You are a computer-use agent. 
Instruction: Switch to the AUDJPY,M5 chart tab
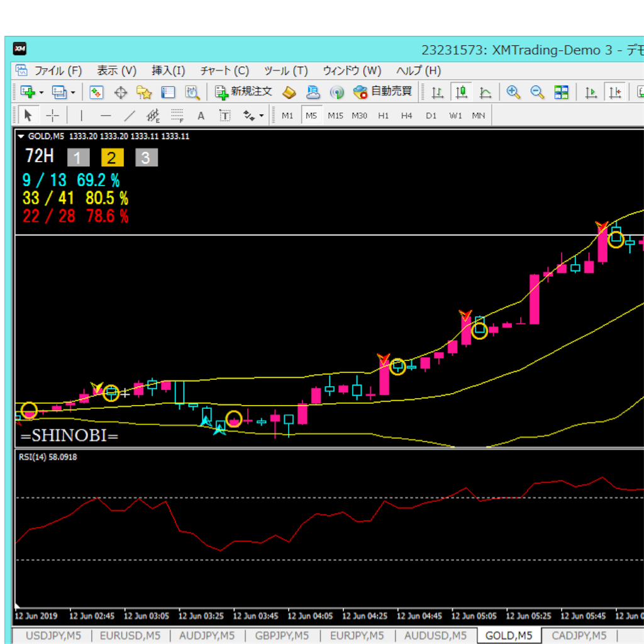(206, 635)
